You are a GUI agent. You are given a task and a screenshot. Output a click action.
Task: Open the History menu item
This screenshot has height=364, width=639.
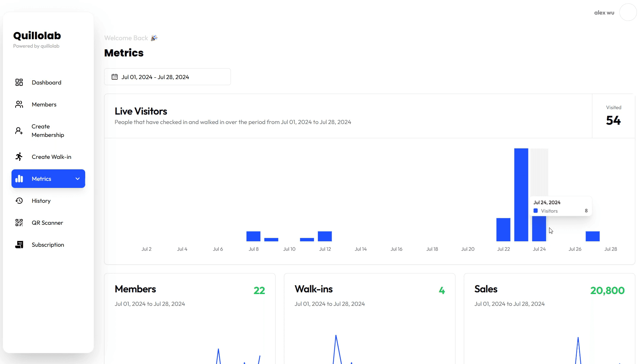coord(41,201)
